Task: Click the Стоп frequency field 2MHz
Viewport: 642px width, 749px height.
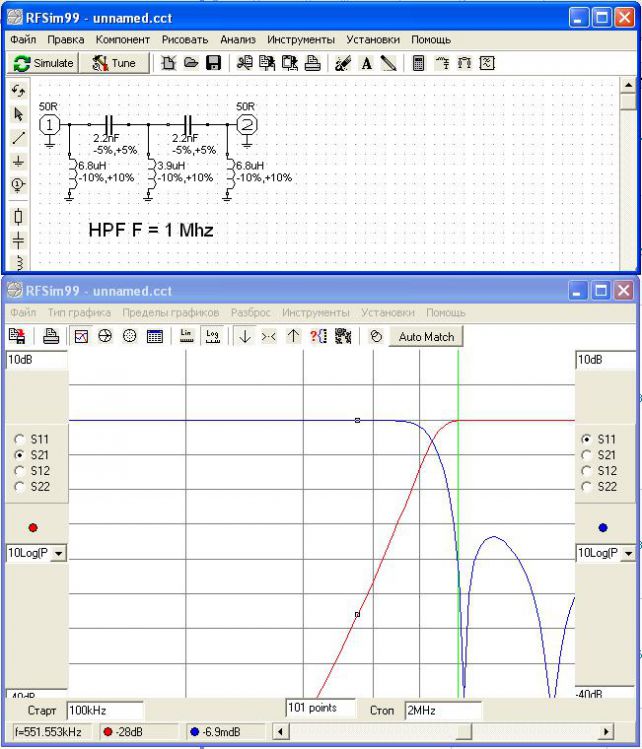Action: click(443, 710)
